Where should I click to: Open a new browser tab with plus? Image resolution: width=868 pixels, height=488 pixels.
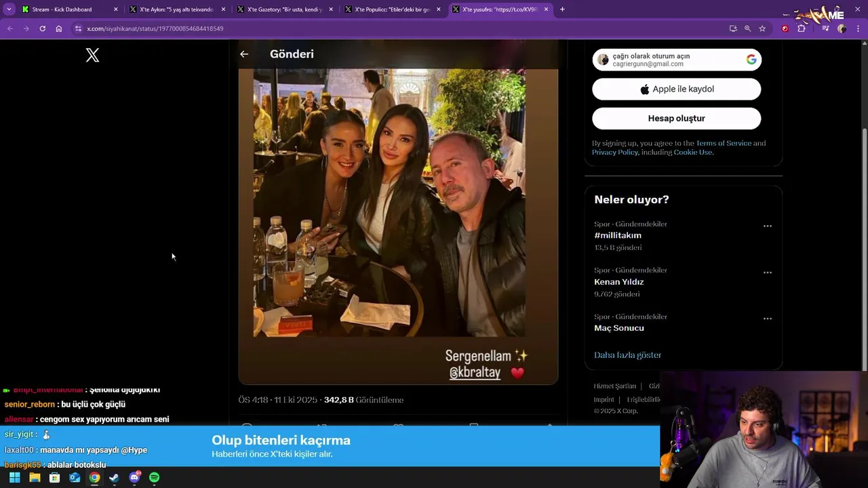click(562, 9)
